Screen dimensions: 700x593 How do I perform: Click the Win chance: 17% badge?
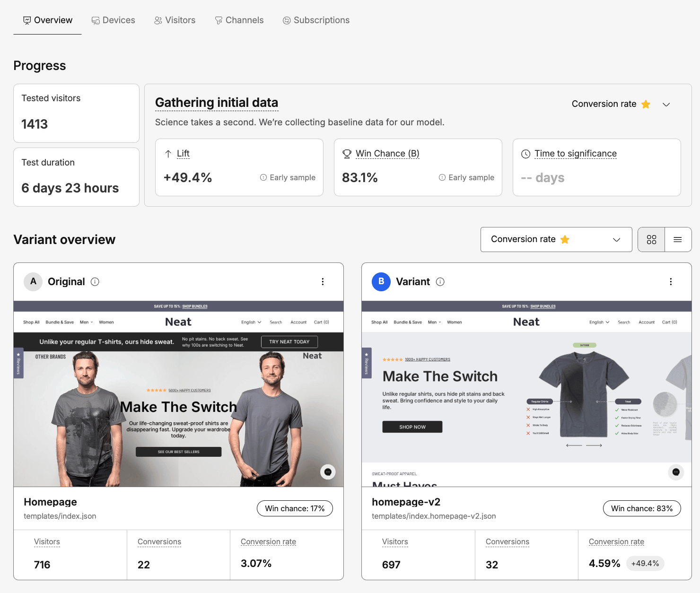(295, 508)
